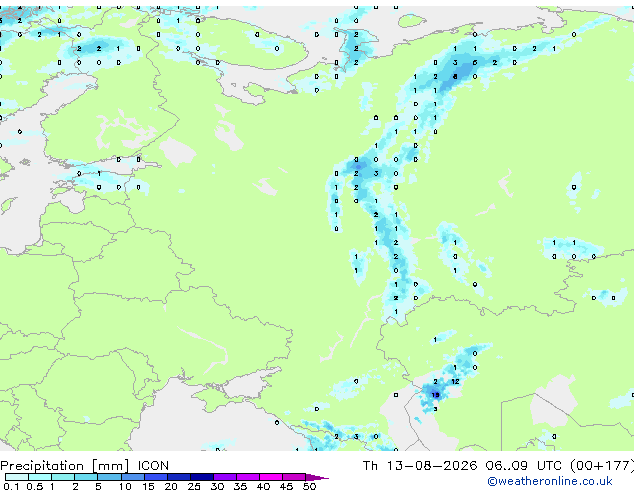Click the '0.1' legend scale label

[x=11, y=486]
